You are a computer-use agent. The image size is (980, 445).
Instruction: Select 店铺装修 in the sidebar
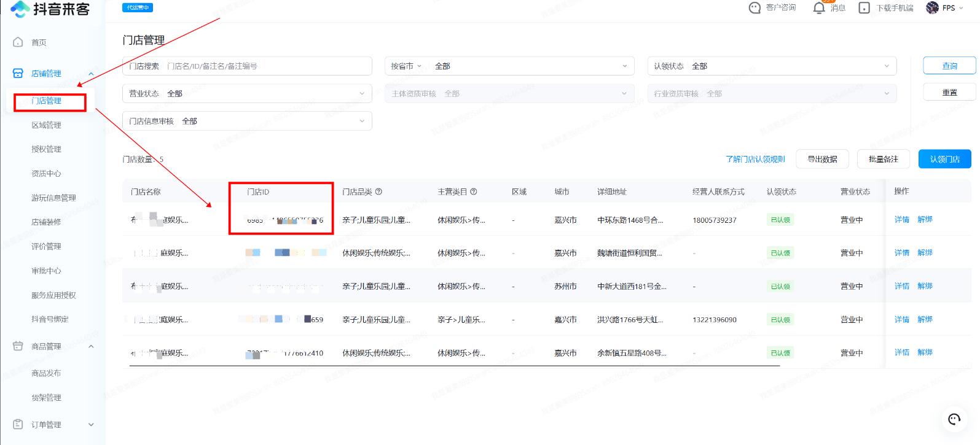47,222
